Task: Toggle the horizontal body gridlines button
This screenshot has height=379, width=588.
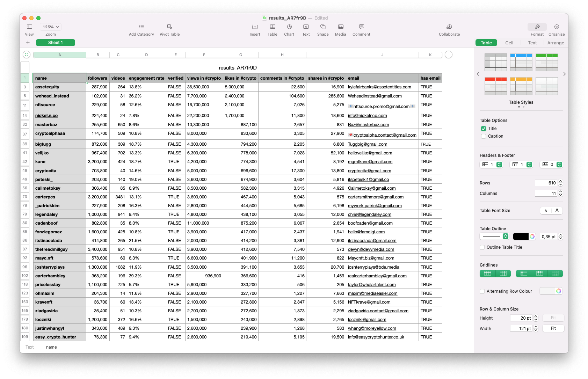Action: pos(487,274)
